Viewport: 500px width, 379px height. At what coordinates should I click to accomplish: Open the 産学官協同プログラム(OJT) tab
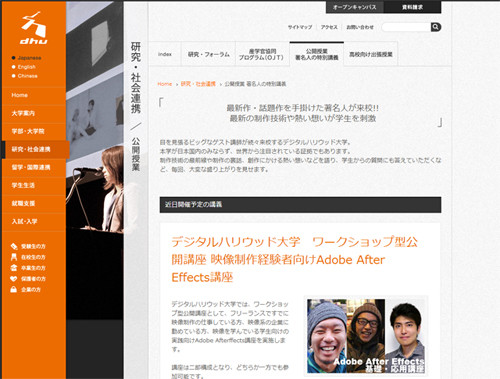pos(262,54)
